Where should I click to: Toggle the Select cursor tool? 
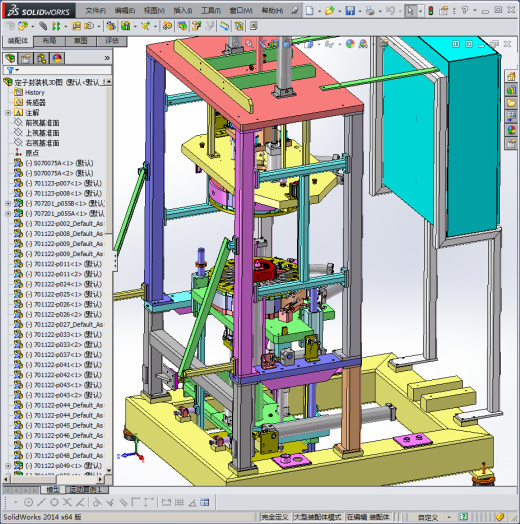tap(410, 11)
